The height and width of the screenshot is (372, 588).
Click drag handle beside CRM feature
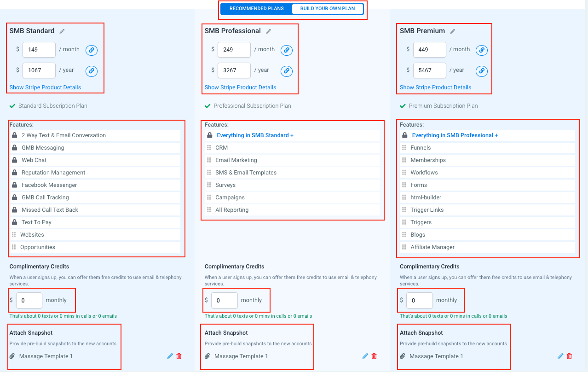[x=209, y=148]
